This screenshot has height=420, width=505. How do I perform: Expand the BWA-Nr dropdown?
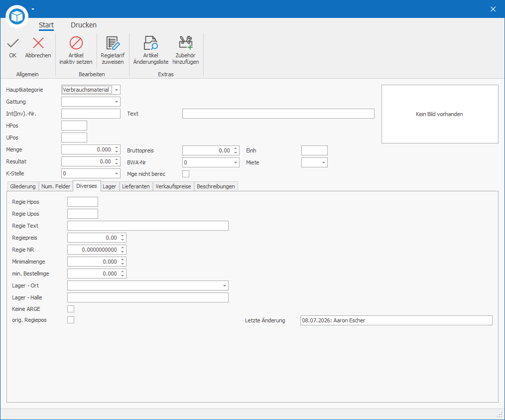point(236,162)
